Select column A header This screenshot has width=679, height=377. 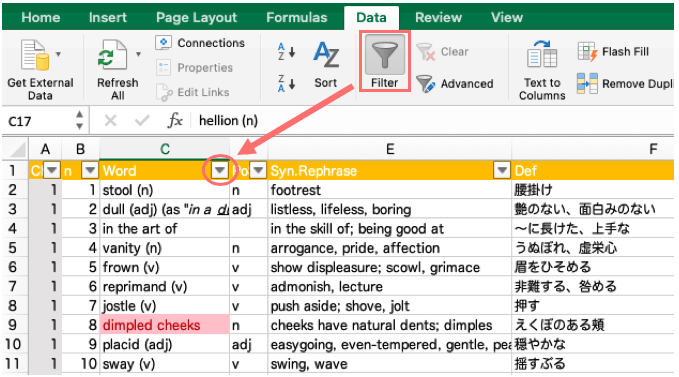(45, 149)
